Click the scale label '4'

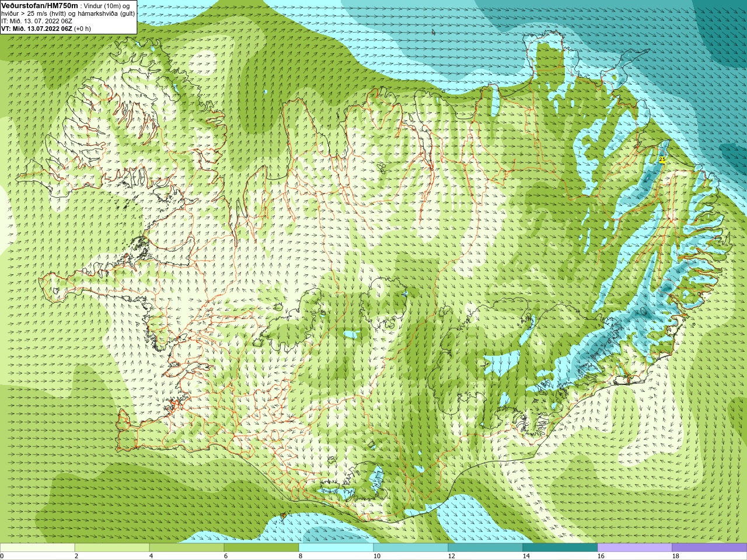(x=151, y=556)
